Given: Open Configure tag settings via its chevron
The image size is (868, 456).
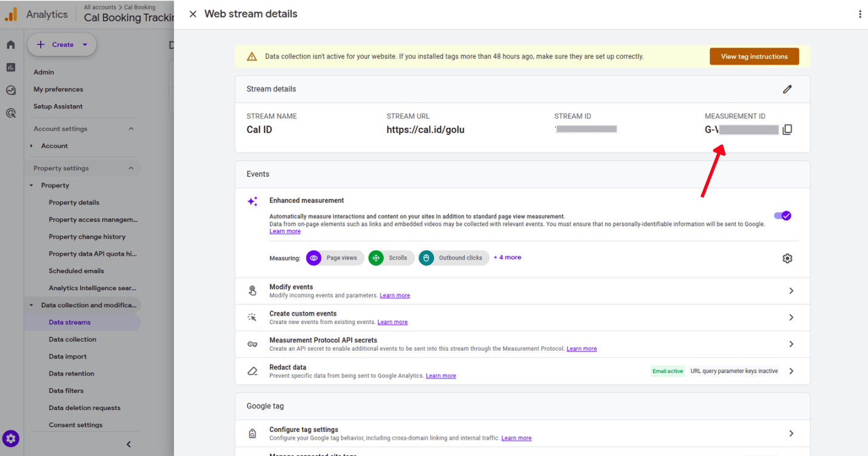Looking at the screenshot, I should coord(791,434).
